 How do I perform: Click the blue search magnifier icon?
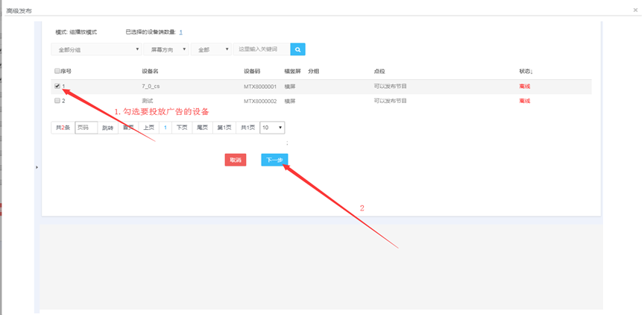coord(297,49)
